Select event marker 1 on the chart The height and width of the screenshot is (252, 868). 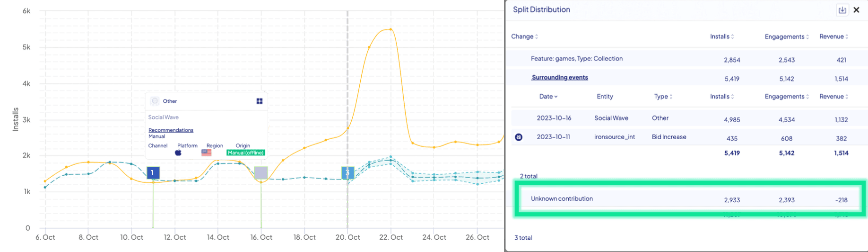pos(153,173)
